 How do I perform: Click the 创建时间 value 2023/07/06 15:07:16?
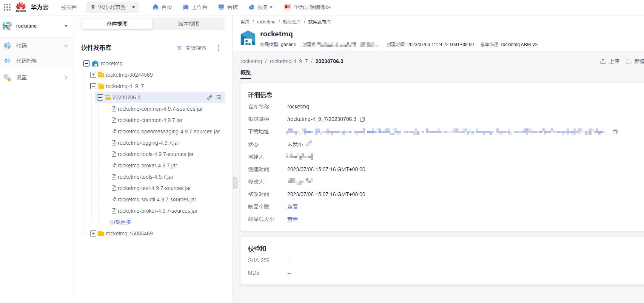point(326,169)
